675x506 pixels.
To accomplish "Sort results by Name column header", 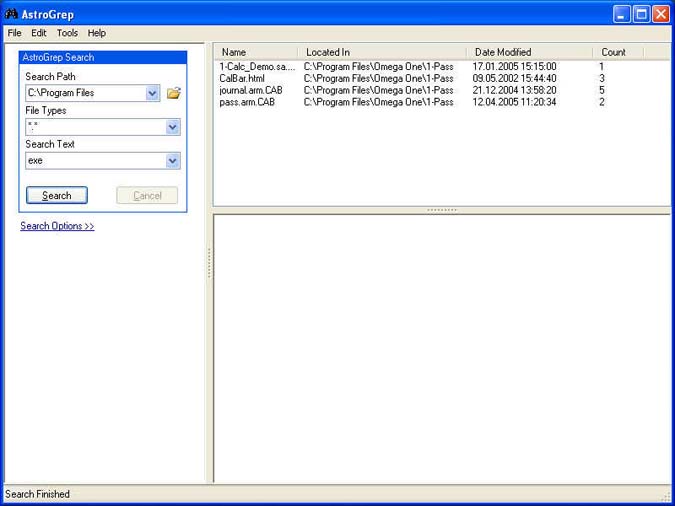I will (234, 52).
